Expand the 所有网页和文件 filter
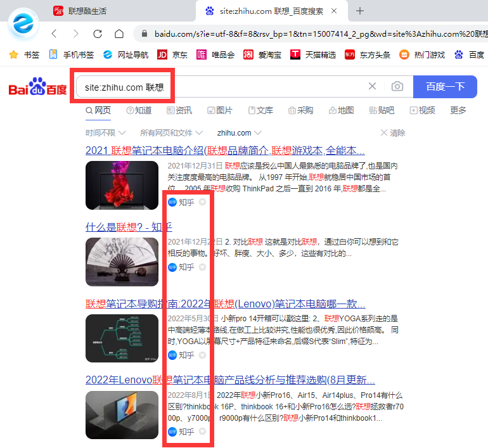The width and height of the screenshot is (488, 448). [172, 133]
